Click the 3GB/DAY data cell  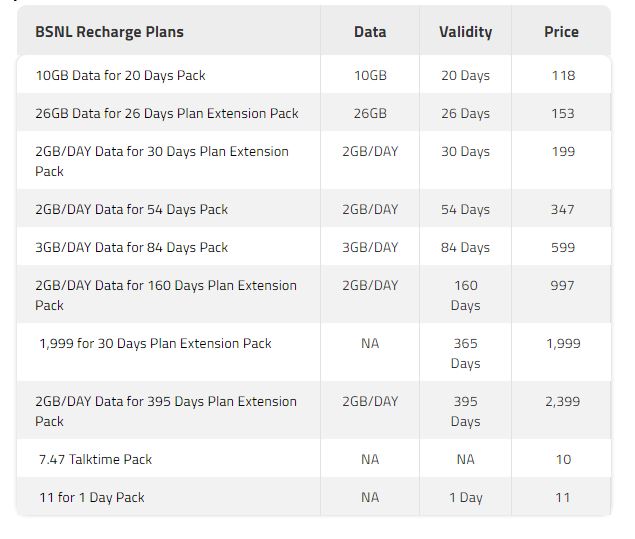tap(370, 247)
